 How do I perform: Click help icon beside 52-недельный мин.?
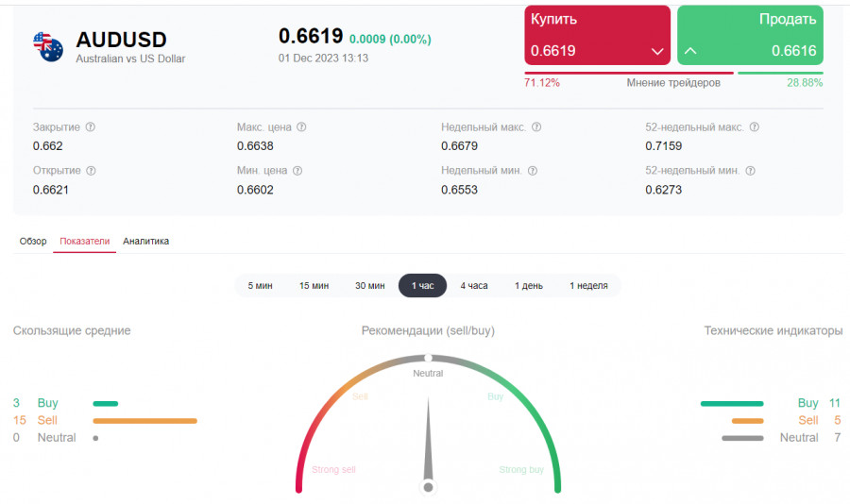point(750,171)
